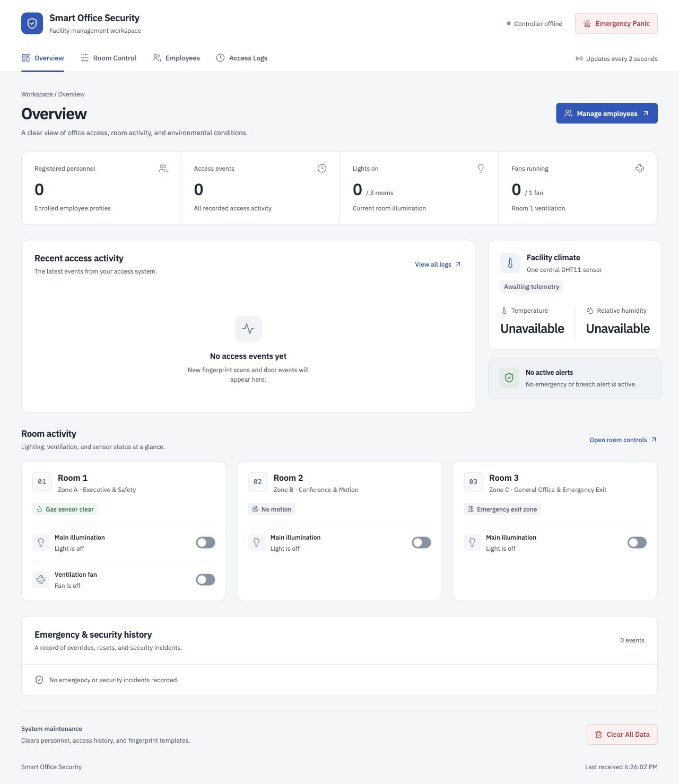Image resolution: width=679 pixels, height=784 pixels.
Task: Click the broadcast icon beside Updates every 2 seconds
Action: click(579, 59)
